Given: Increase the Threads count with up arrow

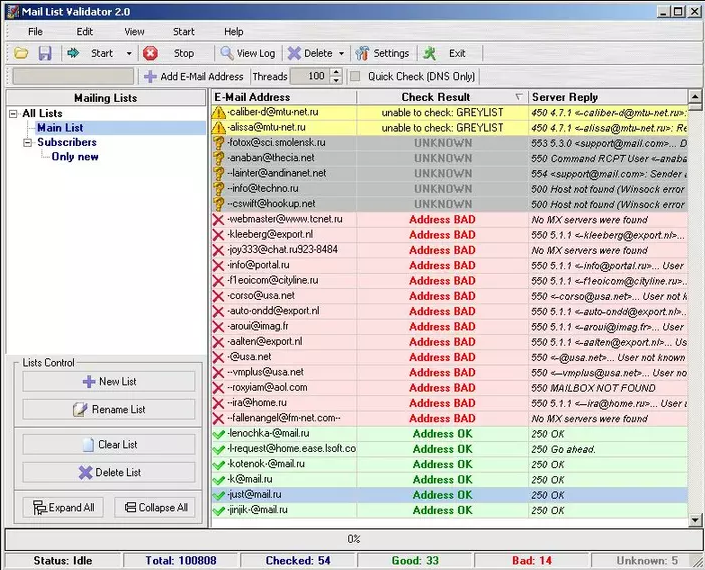Looking at the screenshot, I should (x=334, y=72).
